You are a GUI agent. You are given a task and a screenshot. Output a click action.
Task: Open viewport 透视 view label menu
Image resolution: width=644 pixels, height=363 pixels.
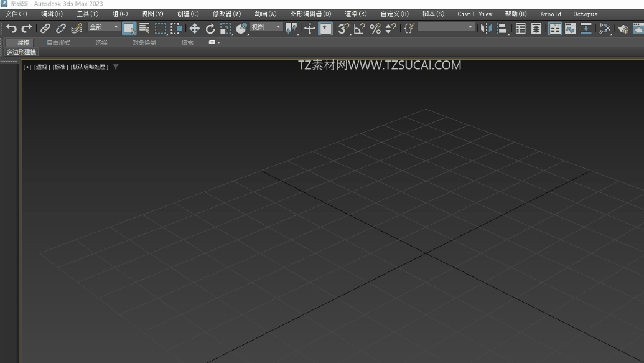coord(42,67)
